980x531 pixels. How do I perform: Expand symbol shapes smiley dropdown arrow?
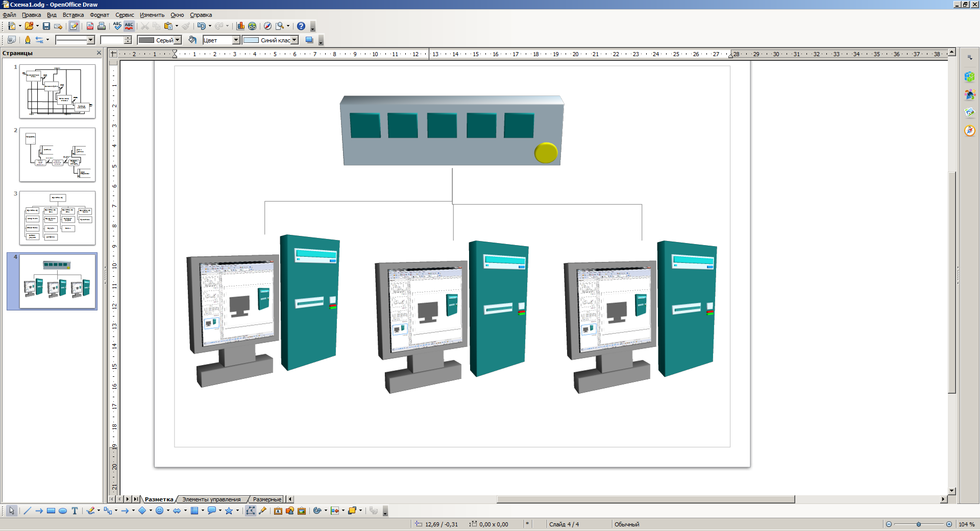(168, 511)
